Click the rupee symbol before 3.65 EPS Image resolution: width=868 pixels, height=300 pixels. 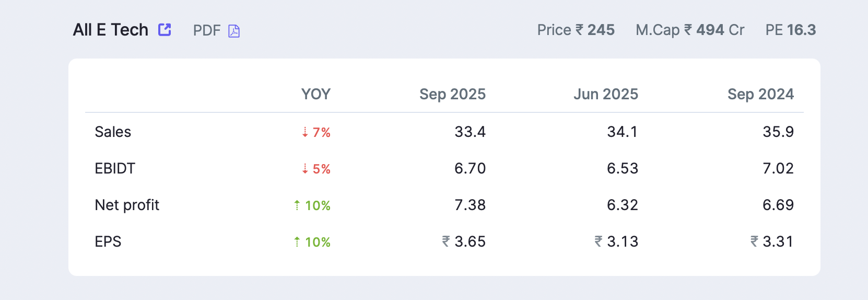pos(446,241)
